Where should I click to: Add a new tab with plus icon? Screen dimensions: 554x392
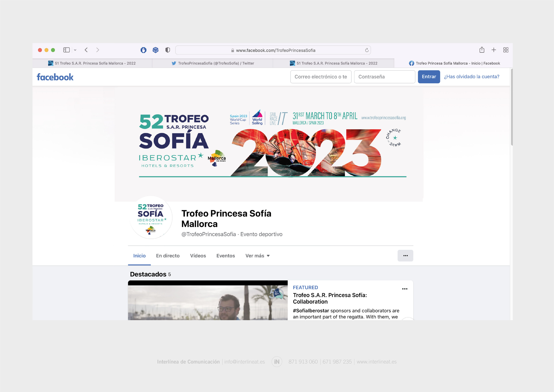click(x=494, y=50)
